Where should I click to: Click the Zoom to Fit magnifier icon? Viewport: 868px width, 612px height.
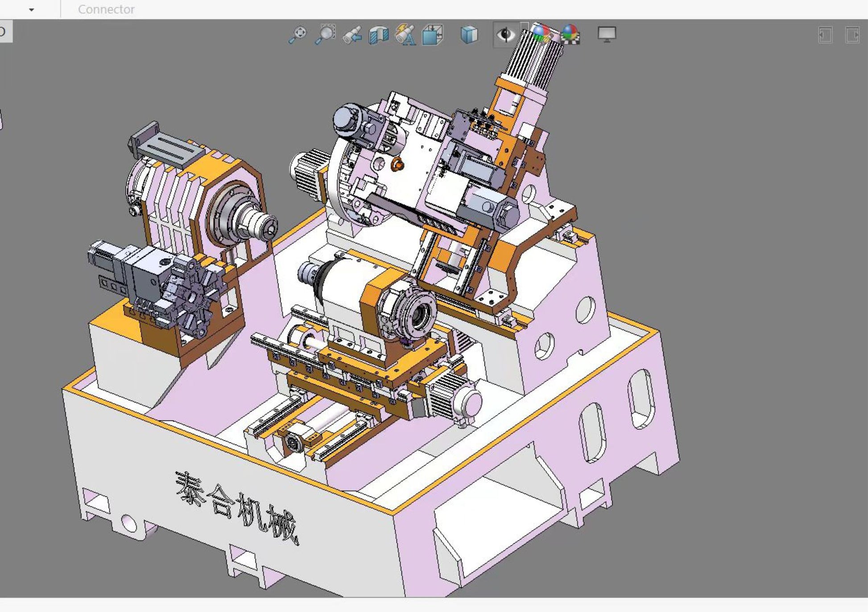298,34
